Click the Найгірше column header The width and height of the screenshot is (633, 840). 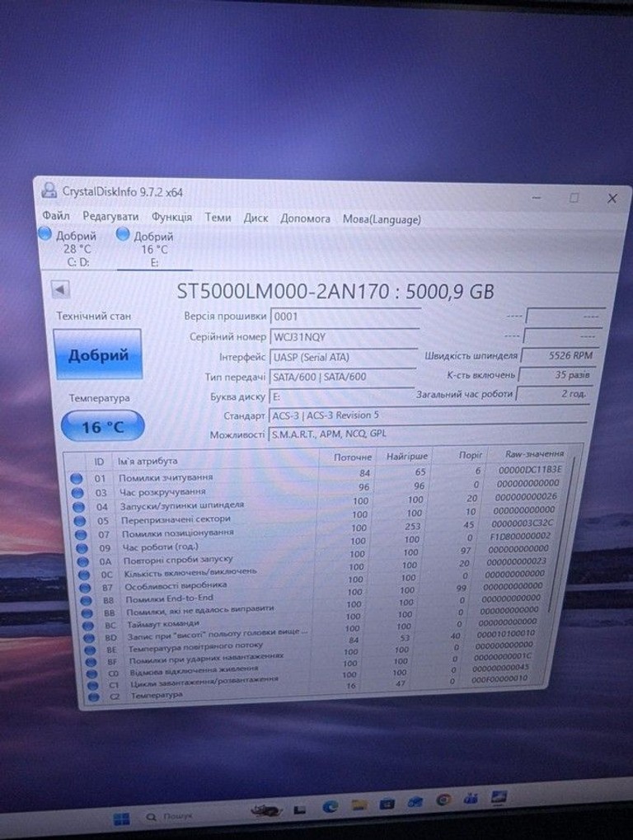click(x=407, y=456)
